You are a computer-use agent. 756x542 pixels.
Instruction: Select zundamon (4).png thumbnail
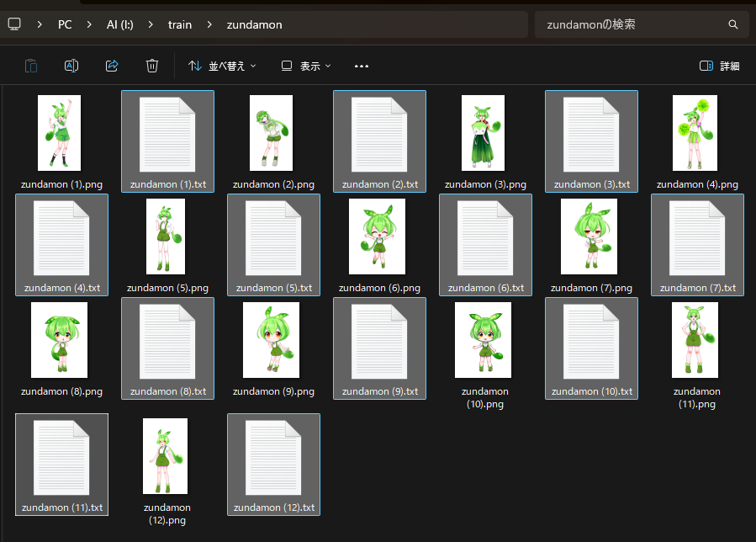pyautogui.click(x=695, y=133)
